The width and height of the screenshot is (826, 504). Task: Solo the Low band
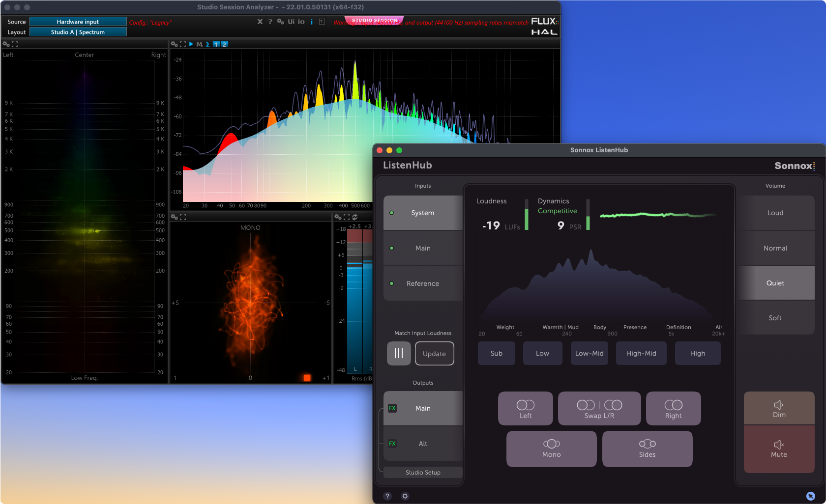tap(542, 353)
